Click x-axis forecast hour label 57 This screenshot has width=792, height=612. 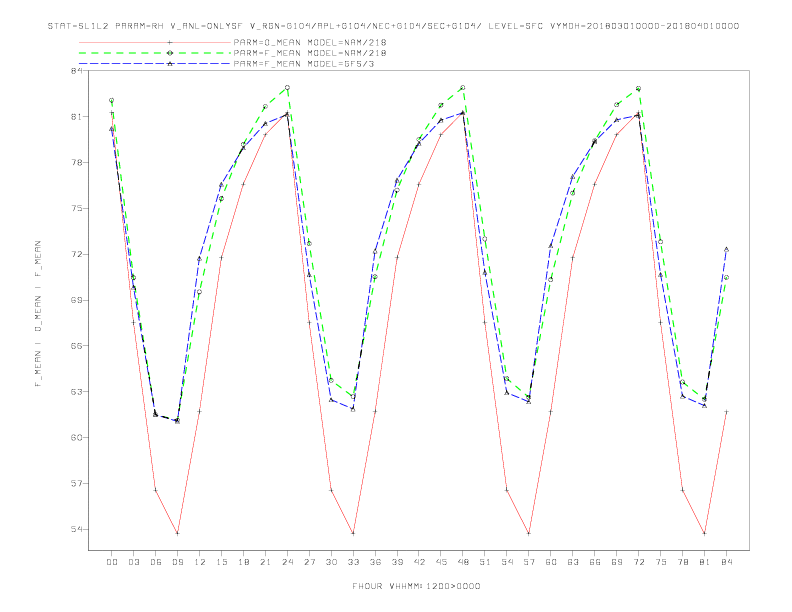click(x=529, y=562)
